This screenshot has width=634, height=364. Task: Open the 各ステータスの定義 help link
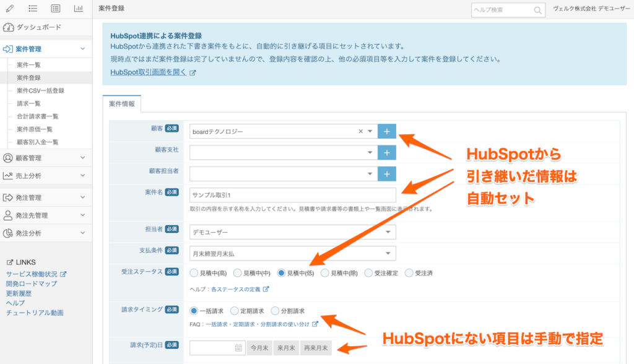pos(236,289)
